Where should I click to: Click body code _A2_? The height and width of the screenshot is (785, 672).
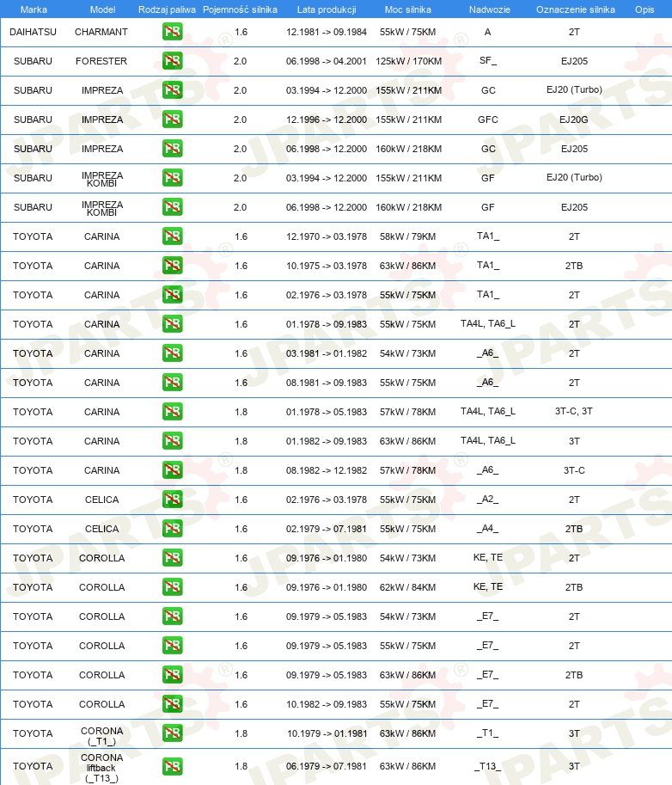[488, 500]
